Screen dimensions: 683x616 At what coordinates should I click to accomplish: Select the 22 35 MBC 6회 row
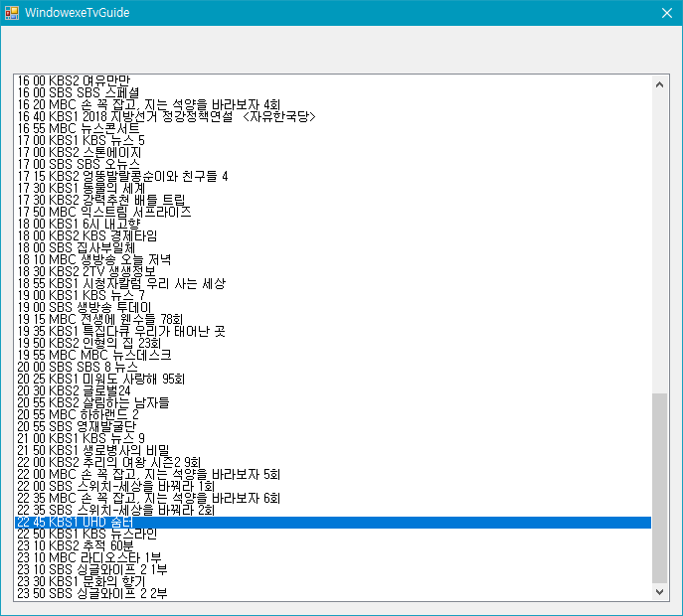click(333, 499)
